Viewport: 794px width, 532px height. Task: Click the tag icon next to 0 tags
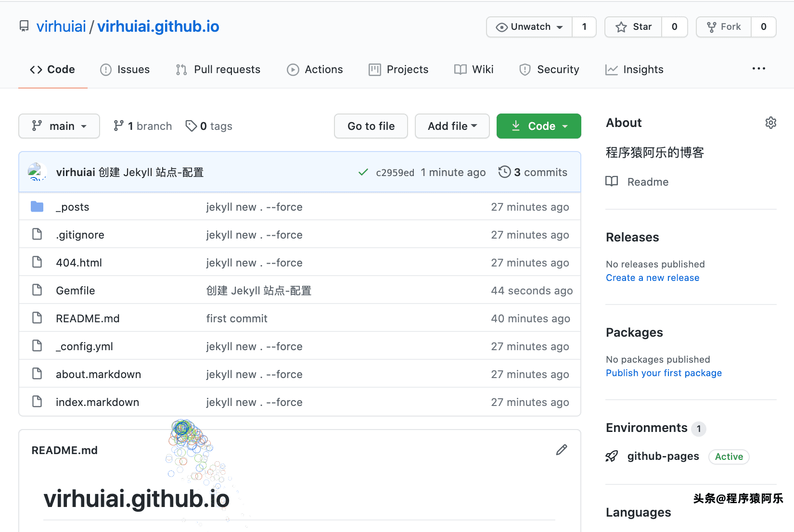tap(191, 126)
